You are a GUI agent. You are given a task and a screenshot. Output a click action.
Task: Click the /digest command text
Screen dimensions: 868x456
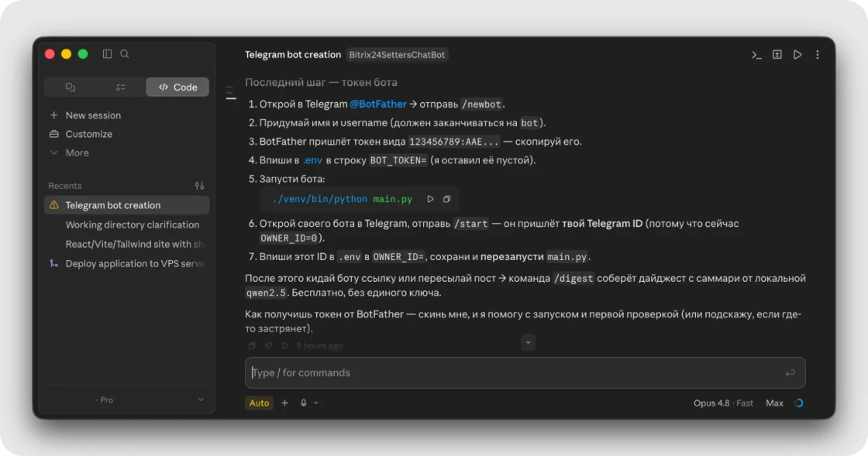[573, 279]
